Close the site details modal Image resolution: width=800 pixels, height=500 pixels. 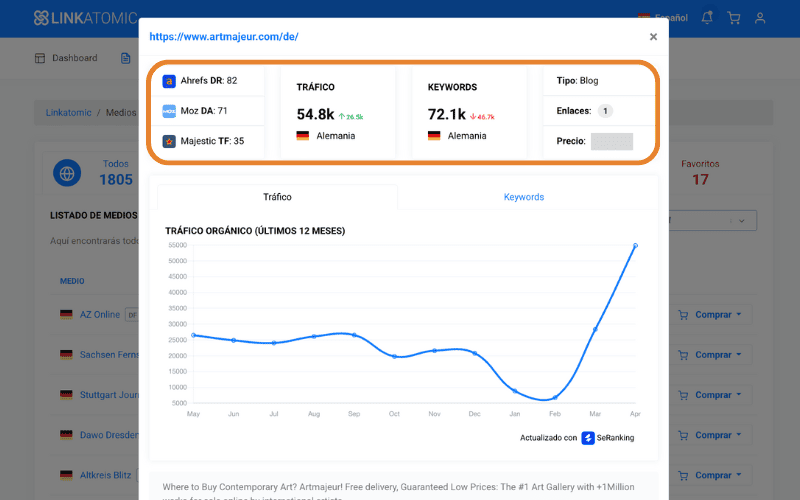click(x=653, y=37)
